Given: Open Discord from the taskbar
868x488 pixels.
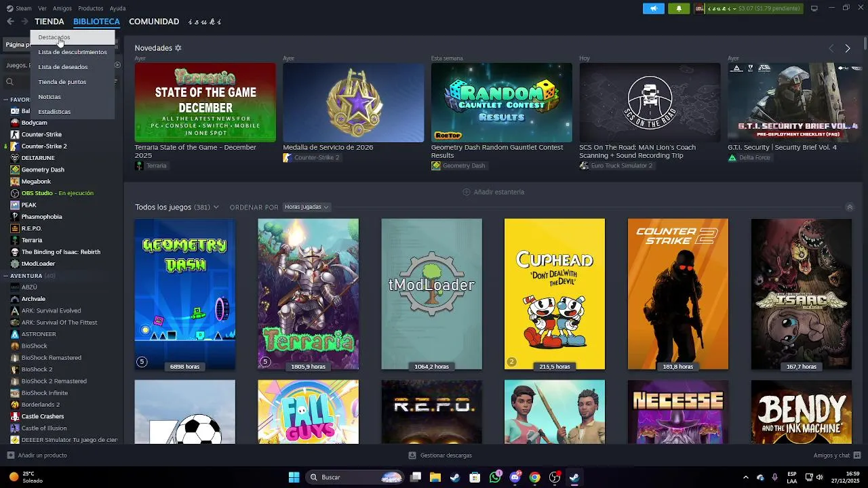Looking at the screenshot, I should (515, 477).
